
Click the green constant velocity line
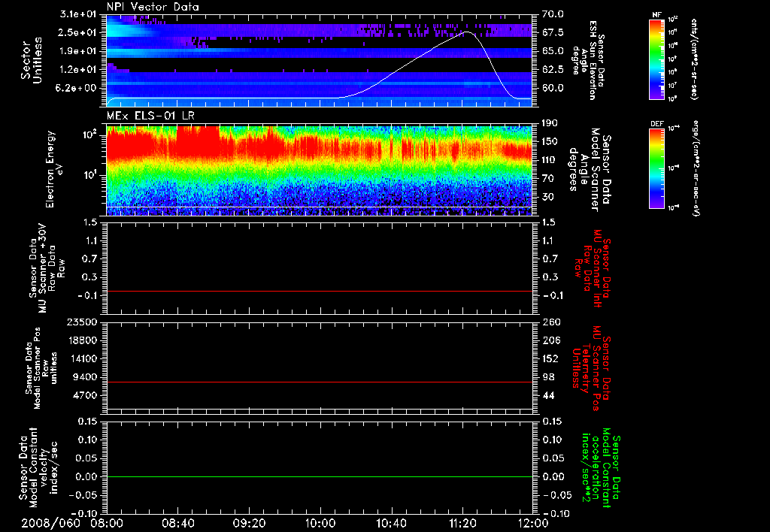pos(320,477)
